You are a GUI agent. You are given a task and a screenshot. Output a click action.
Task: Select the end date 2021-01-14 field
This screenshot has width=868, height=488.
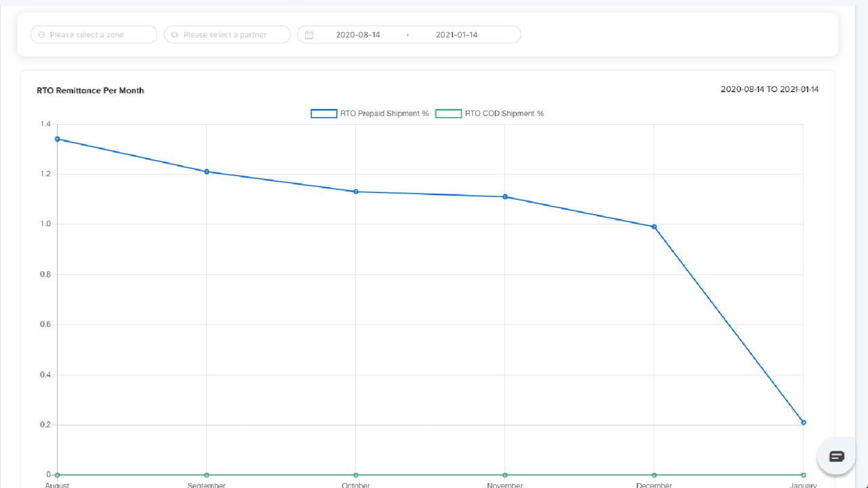[x=456, y=35]
